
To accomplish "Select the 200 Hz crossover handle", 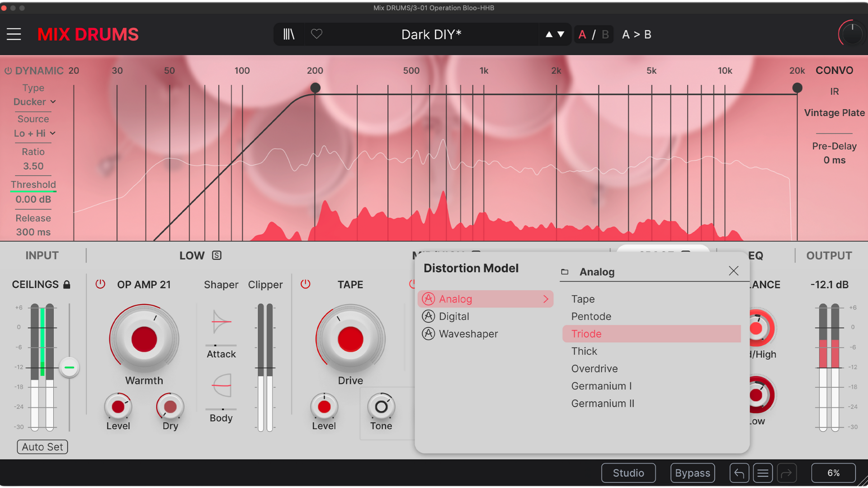I will pos(315,88).
